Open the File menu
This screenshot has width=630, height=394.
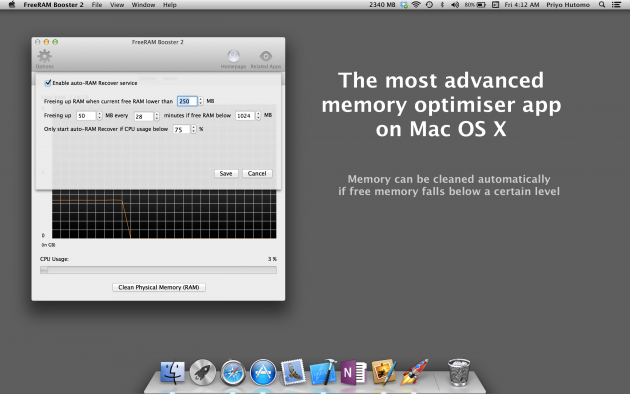click(97, 5)
